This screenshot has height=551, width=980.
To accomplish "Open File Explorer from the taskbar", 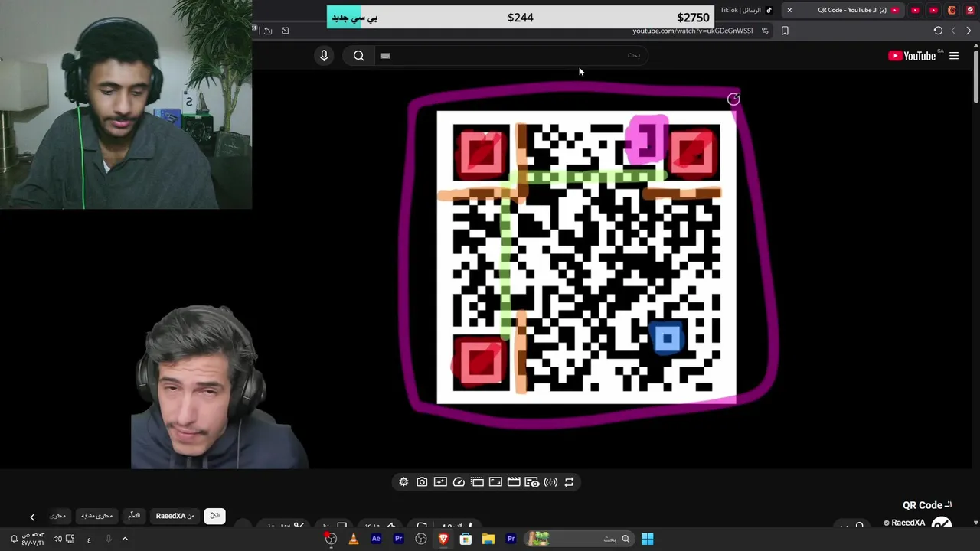I will [x=488, y=539].
